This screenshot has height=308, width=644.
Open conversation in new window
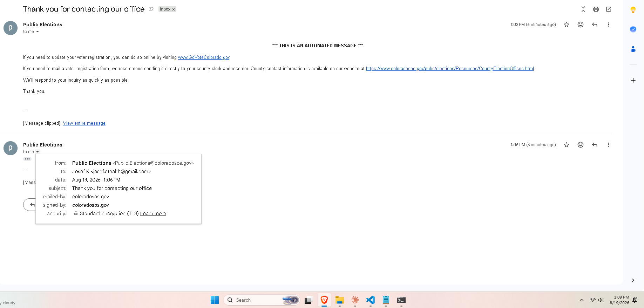609,9
